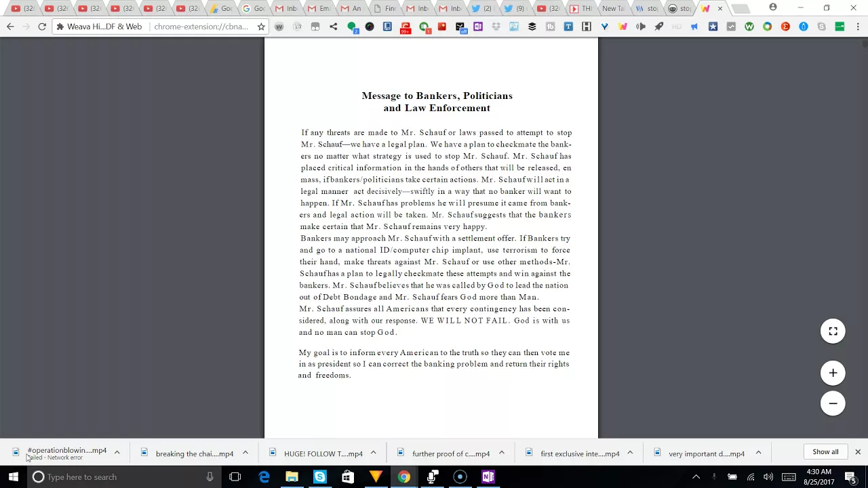Click the share extension icon
This screenshot has height=488, width=868.
(333, 26)
